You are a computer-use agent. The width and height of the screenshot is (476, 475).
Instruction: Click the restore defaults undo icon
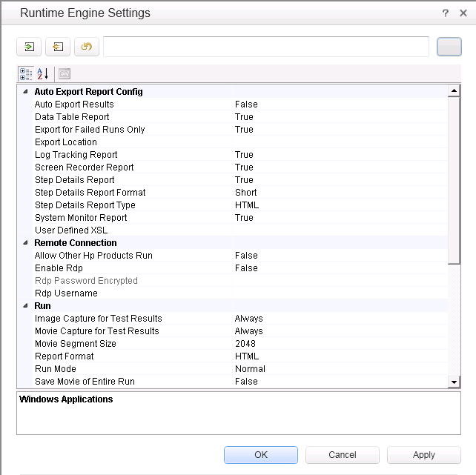(x=87, y=47)
